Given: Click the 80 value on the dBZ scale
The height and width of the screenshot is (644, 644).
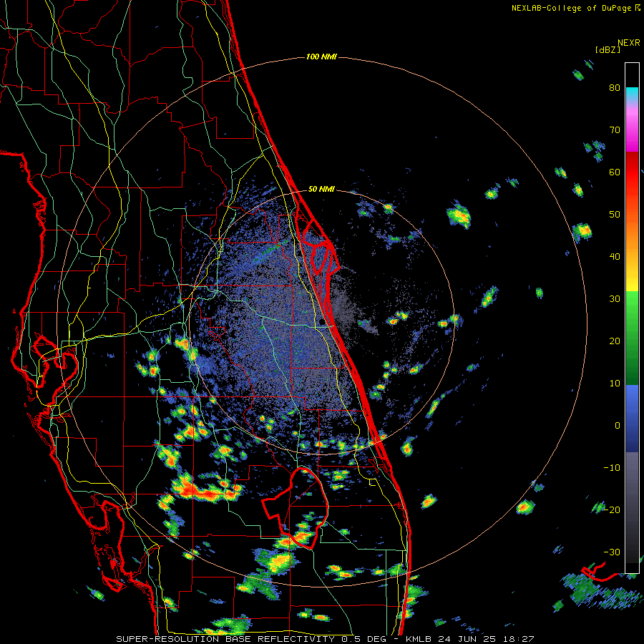Looking at the screenshot, I should click(x=615, y=88).
